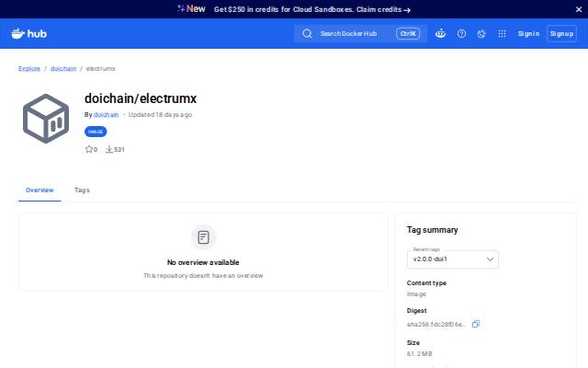This screenshot has height=368, width=588.
Task: Click the No overview available text
Action: tap(203, 262)
